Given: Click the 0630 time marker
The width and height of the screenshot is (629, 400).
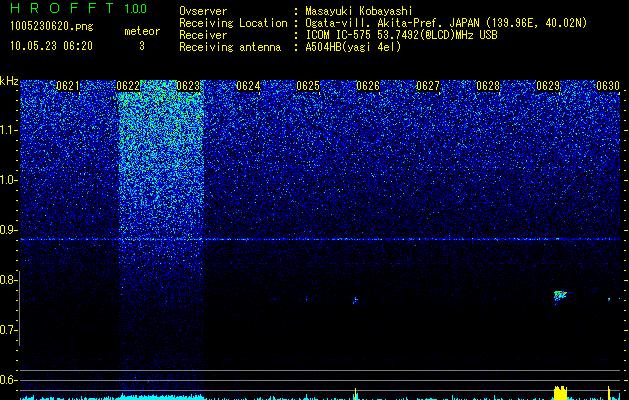Looking at the screenshot, I should pyautogui.click(x=608, y=86).
